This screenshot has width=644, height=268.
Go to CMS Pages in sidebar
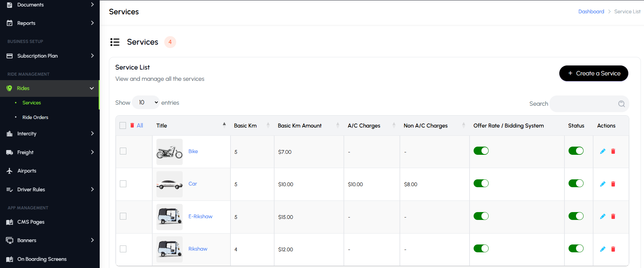click(x=31, y=222)
